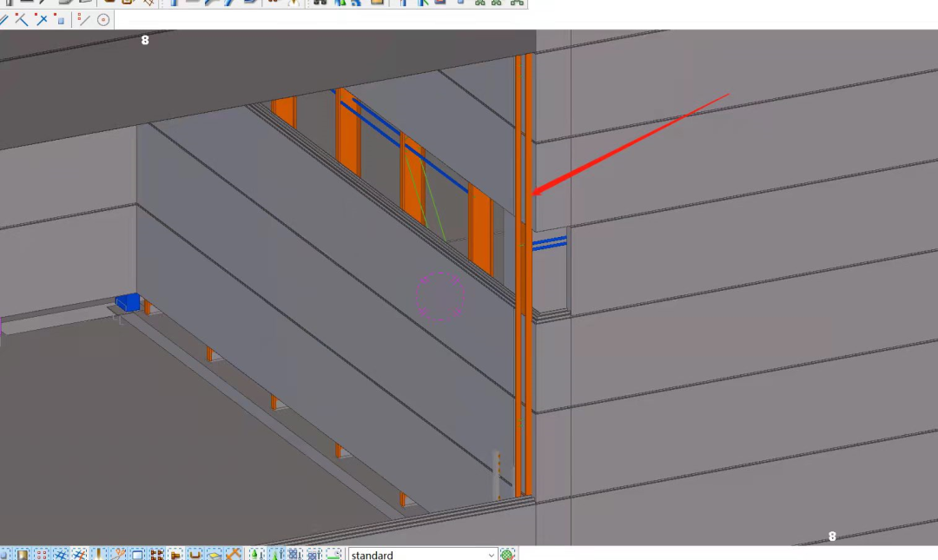Toggle the select cuts scissors switch
The width and height of the screenshot is (938, 560).
coord(118,555)
